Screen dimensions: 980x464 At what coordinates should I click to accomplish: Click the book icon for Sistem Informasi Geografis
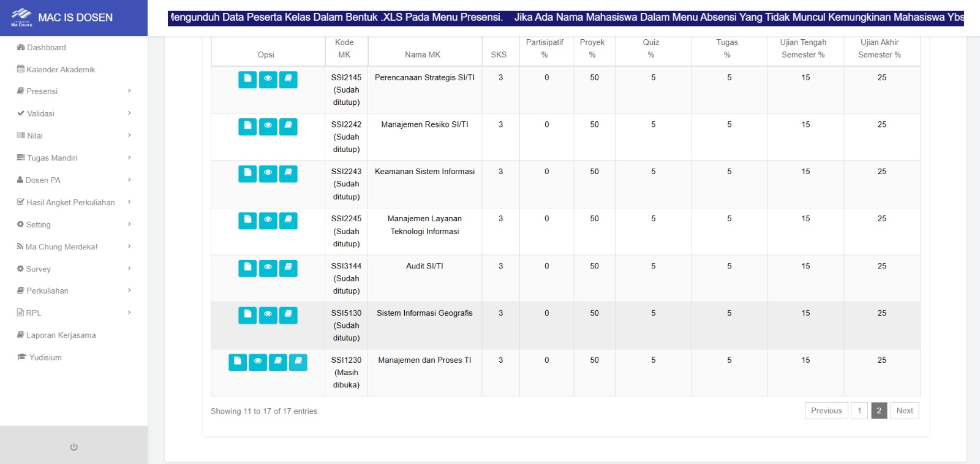pos(288,316)
